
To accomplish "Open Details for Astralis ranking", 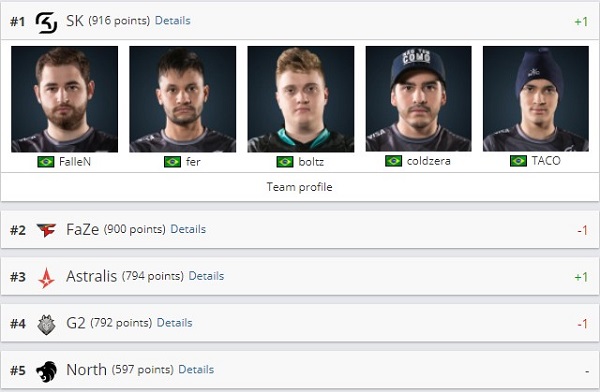I will [206, 276].
